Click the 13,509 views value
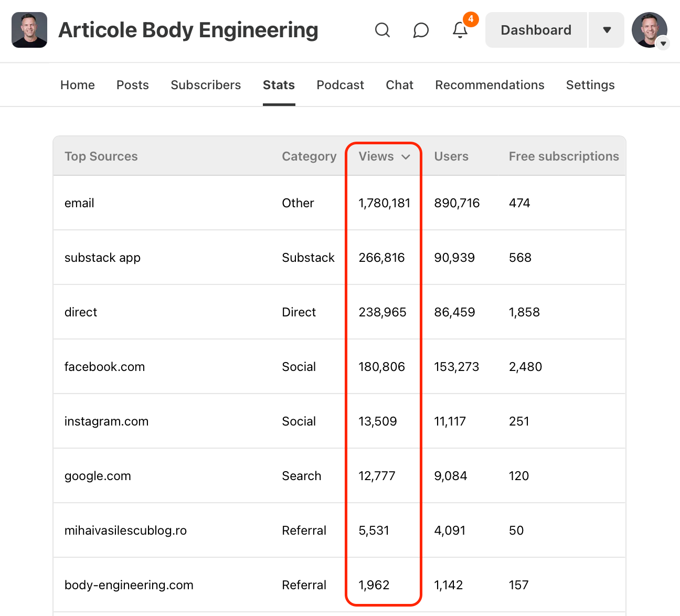Screen dimensions: 680x616 (x=378, y=421)
